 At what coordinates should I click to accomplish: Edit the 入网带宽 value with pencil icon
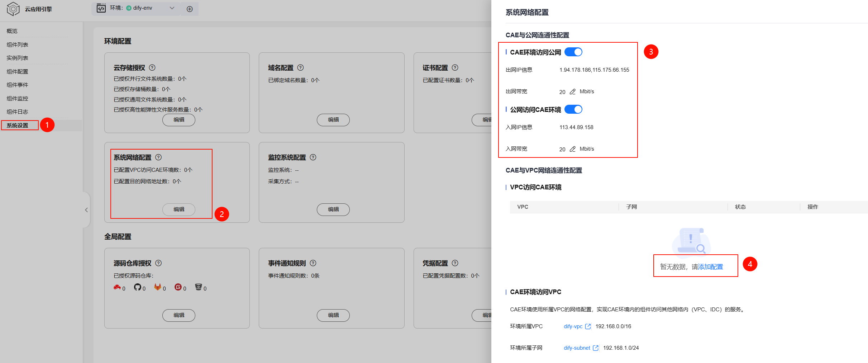tap(573, 149)
